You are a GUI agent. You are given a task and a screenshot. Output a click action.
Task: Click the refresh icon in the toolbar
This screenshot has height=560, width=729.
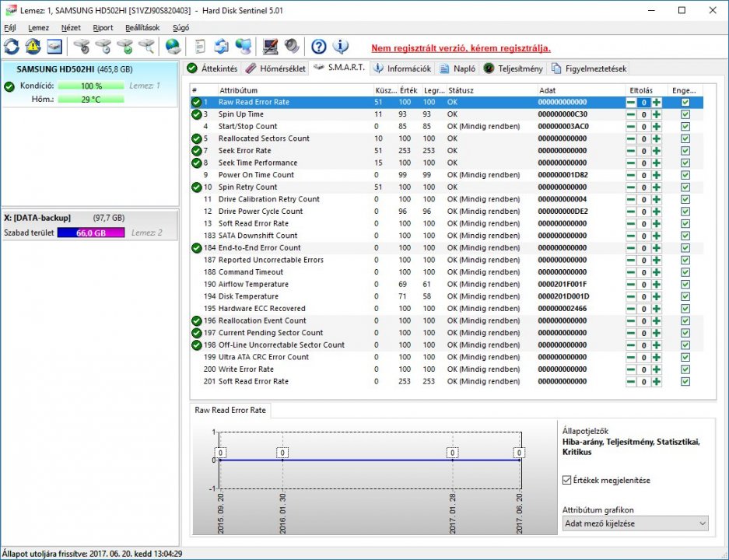(x=12, y=47)
